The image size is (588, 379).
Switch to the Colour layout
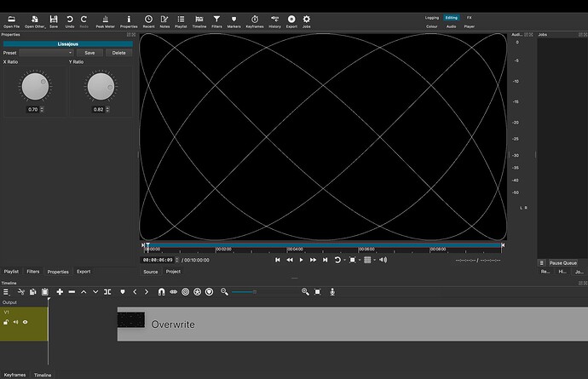click(x=431, y=26)
